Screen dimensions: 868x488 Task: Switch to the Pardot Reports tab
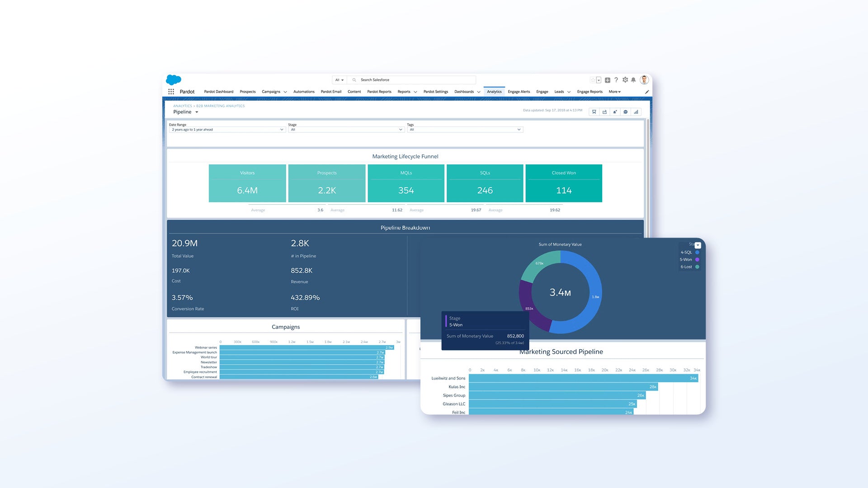pos(379,92)
